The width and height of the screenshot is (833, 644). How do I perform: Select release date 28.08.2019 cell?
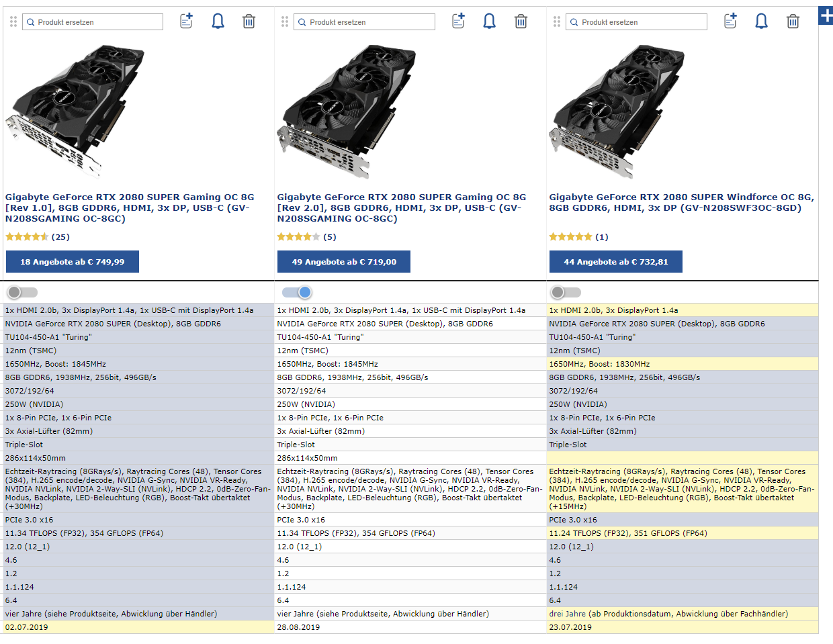410,627
